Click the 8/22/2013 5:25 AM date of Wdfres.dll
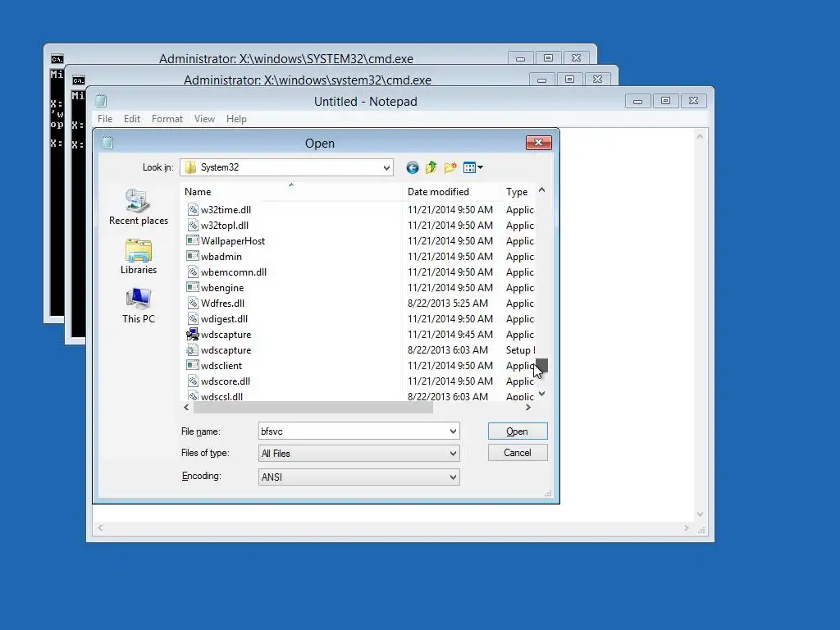840x630 pixels. click(448, 304)
